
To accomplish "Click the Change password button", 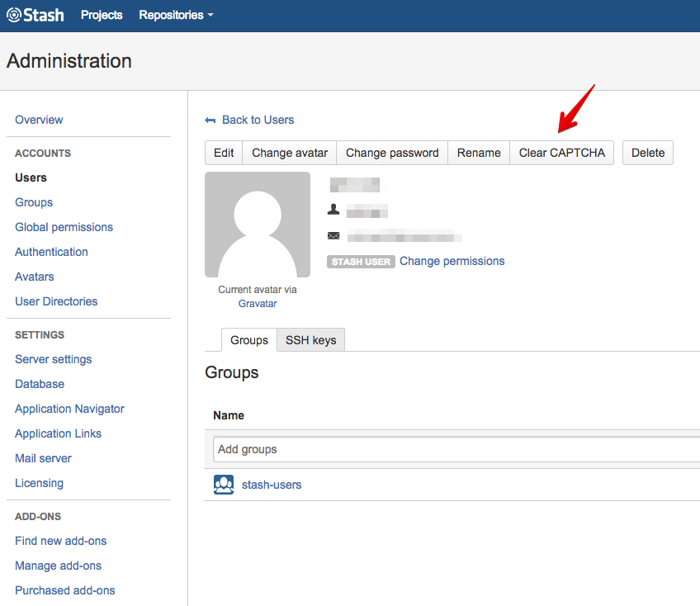I will click(392, 153).
